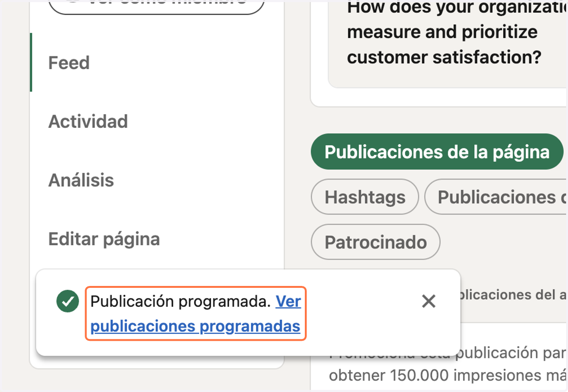Choose the Hashtags filter chip
This screenshot has height=392, width=568.
(x=365, y=197)
